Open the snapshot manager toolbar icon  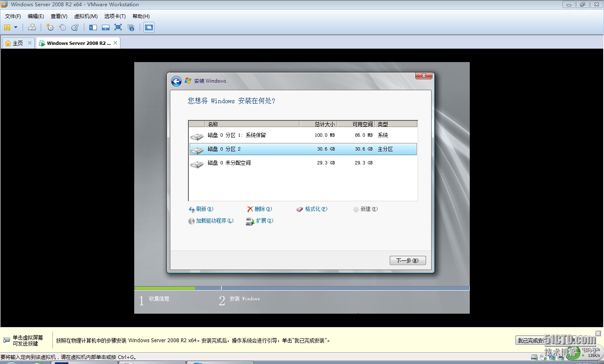pos(75,27)
